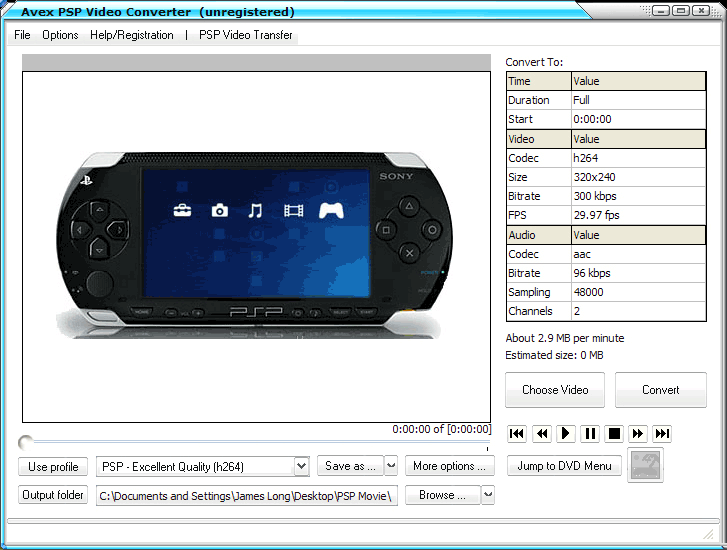
Task: Click the skip to start playback button
Action: pyautogui.click(x=517, y=433)
